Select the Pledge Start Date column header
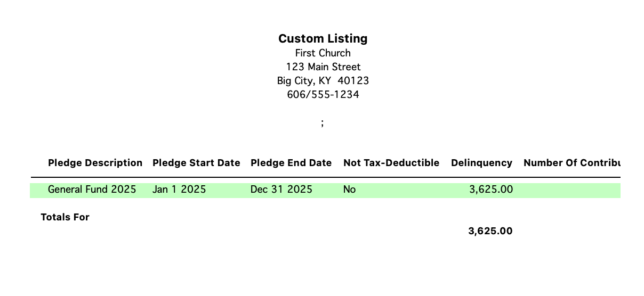The image size is (644, 296). tap(196, 163)
